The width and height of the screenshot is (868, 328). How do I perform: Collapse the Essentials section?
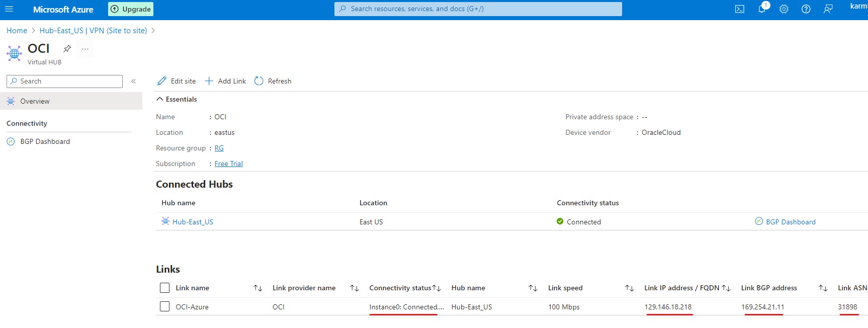point(160,99)
